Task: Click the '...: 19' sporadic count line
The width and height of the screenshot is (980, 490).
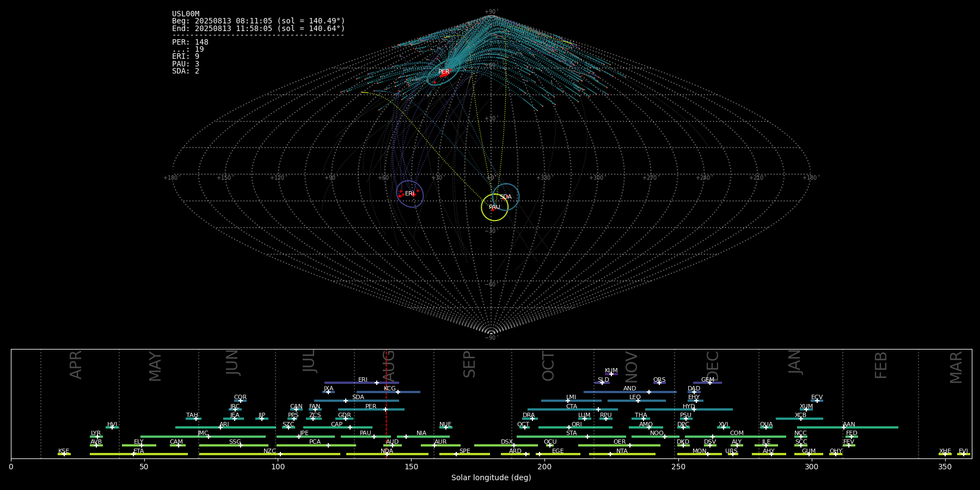Action: coord(188,49)
